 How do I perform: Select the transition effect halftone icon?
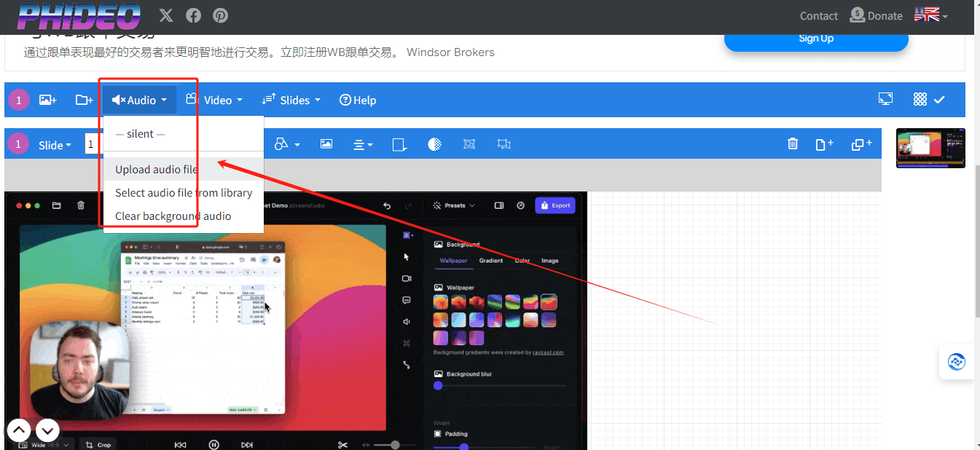(435, 143)
